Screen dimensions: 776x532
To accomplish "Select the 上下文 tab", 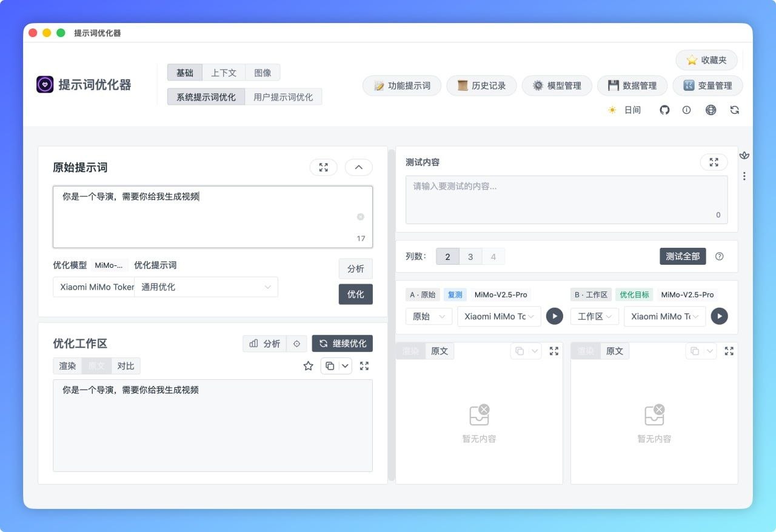I will (224, 73).
